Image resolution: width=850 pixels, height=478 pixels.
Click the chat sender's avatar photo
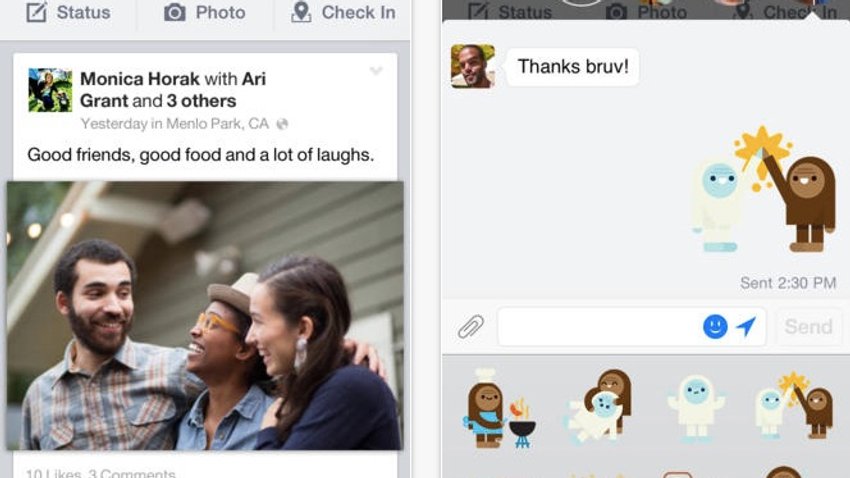coord(473,66)
